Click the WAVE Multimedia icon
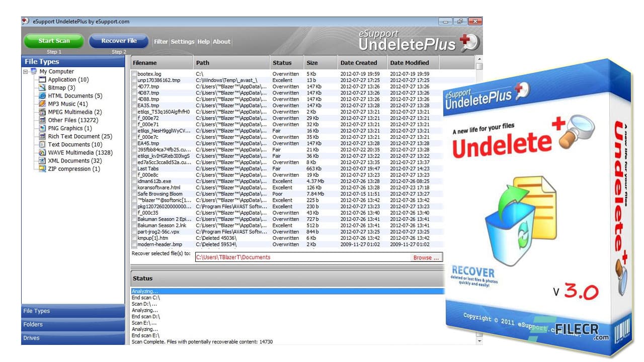This screenshot has height=362, width=644. click(43, 152)
